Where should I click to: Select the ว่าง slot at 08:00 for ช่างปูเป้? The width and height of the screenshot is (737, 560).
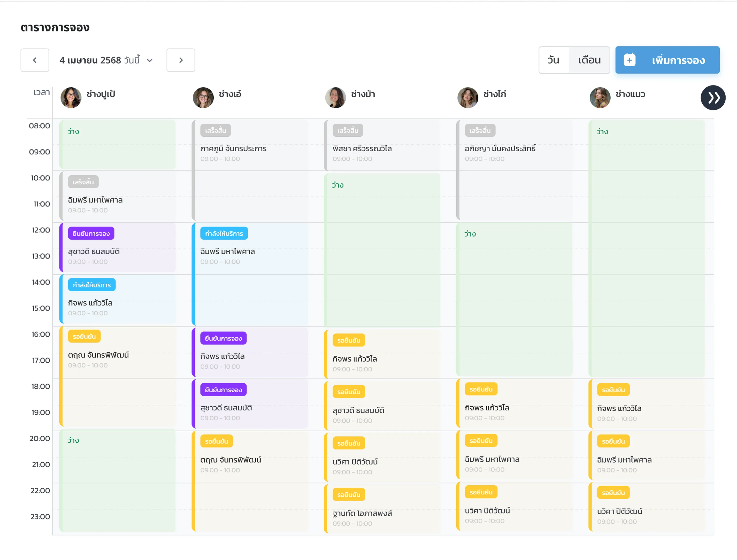[x=117, y=144]
